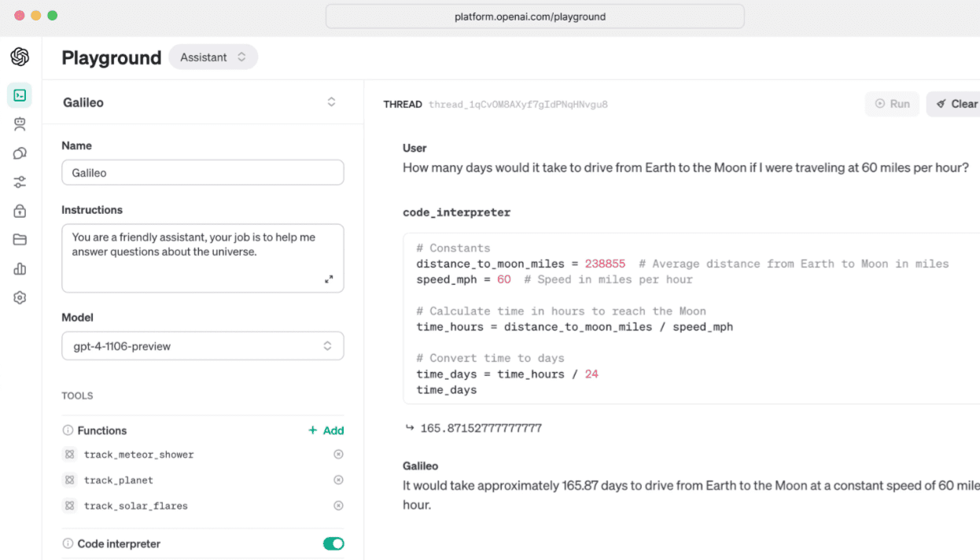The height and width of the screenshot is (560, 980).
Task: Remove the track_meteor_shower function
Action: click(338, 454)
